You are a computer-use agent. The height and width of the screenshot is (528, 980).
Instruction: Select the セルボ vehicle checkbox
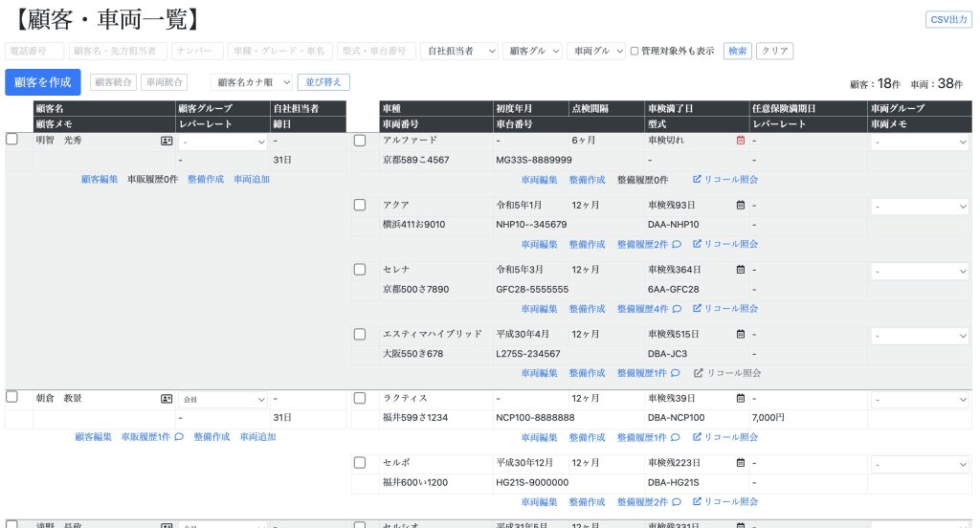[360, 463]
